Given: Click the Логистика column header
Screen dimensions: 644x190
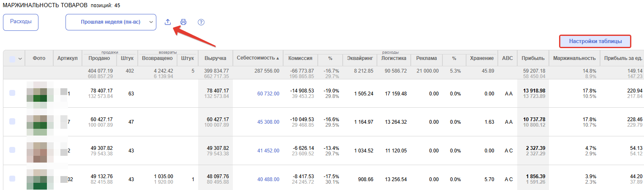Looking at the screenshot, I should coord(393,58).
